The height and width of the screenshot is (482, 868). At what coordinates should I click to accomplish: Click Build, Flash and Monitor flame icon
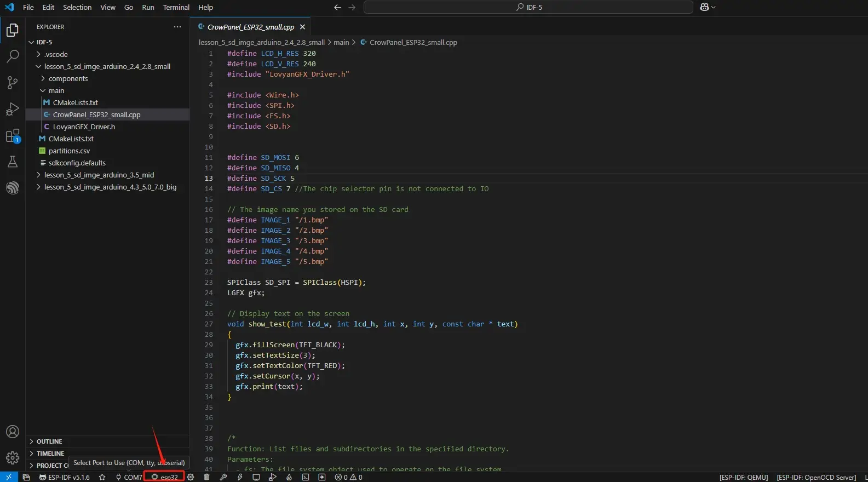[289, 477]
